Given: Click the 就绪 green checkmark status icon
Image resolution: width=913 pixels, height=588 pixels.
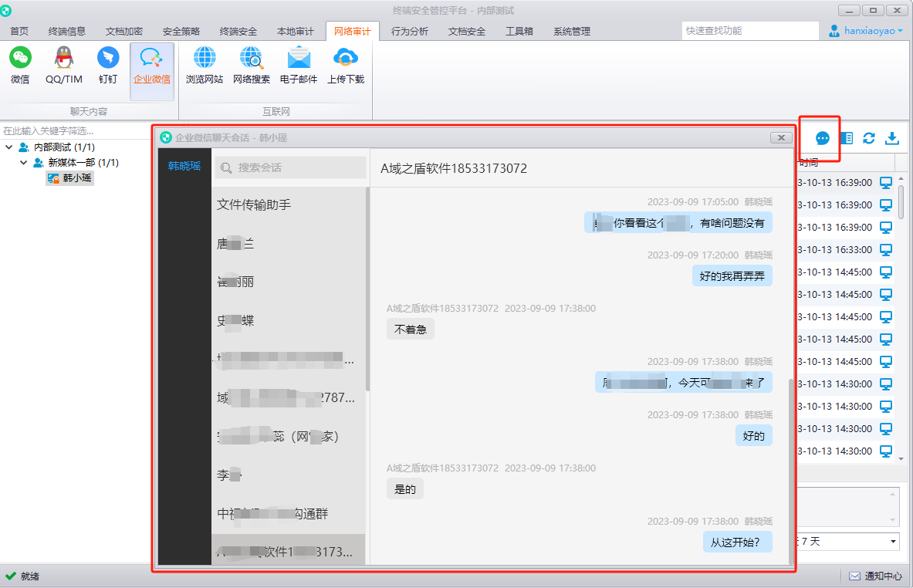Looking at the screenshot, I should point(11,576).
